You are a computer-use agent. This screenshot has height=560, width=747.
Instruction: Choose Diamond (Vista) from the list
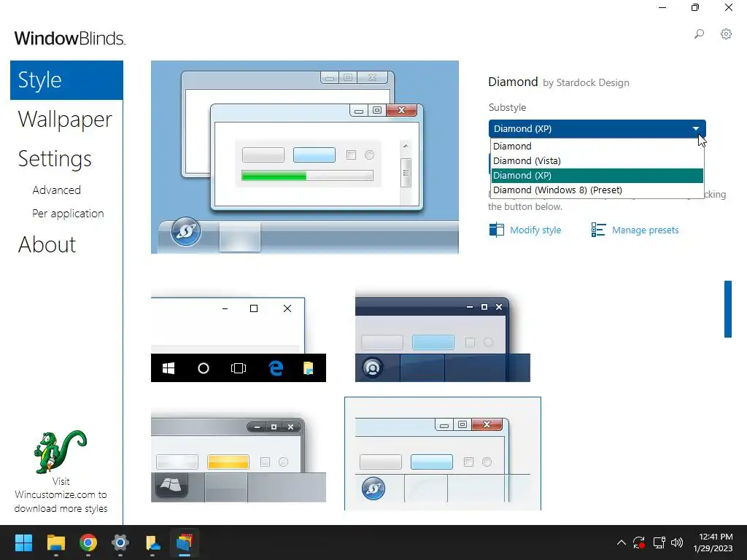[597, 161]
